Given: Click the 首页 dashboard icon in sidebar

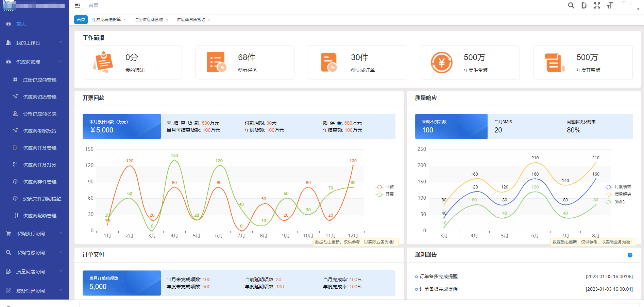Looking at the screenshot, I should coord(9,24).
